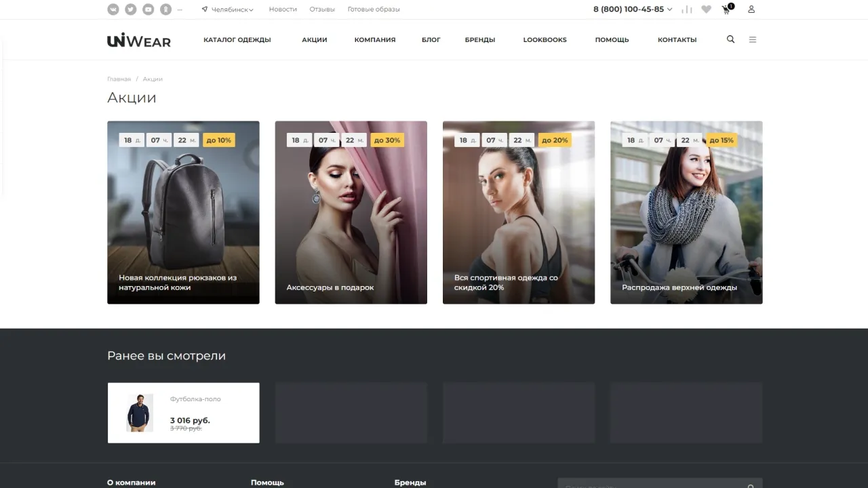Screen dimensions: 868x488
Task: Expand the phone number 8 (800) 100-45-85 dropdown
Action: (633, 9)
